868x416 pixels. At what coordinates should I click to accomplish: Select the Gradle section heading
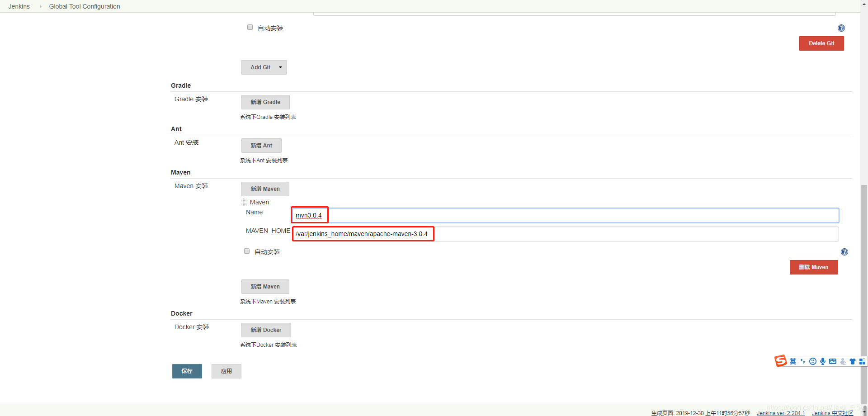[181, 85]
